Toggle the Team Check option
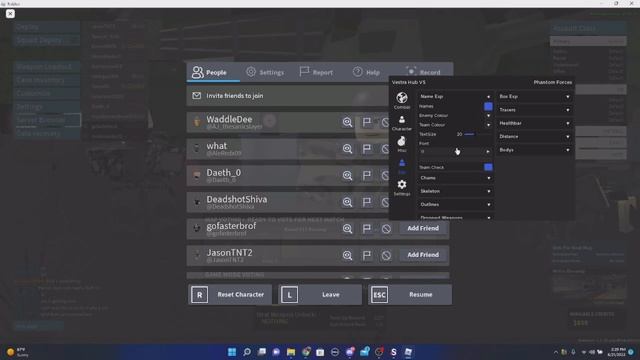This screenshot has width=640, height=360. pos(488,167)
